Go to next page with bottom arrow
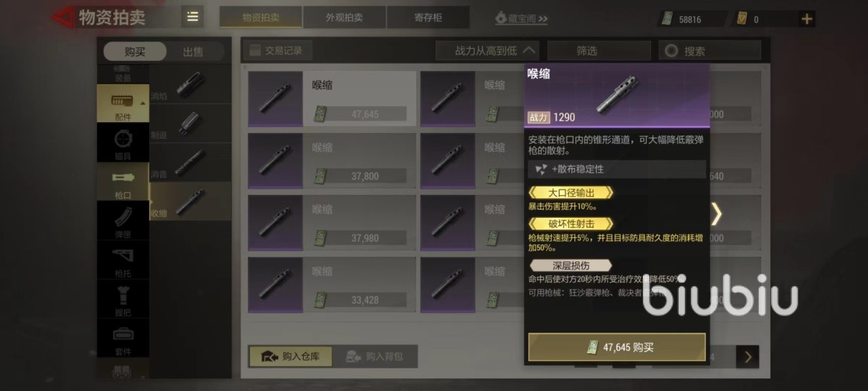868x391 pixels. 747,356
